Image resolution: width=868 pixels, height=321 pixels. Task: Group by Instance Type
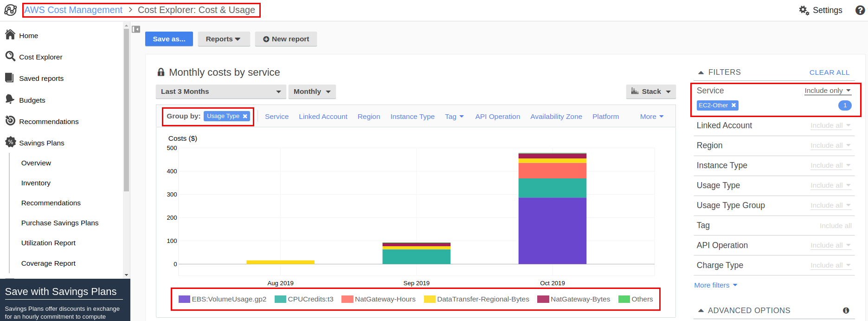point(412,117)
